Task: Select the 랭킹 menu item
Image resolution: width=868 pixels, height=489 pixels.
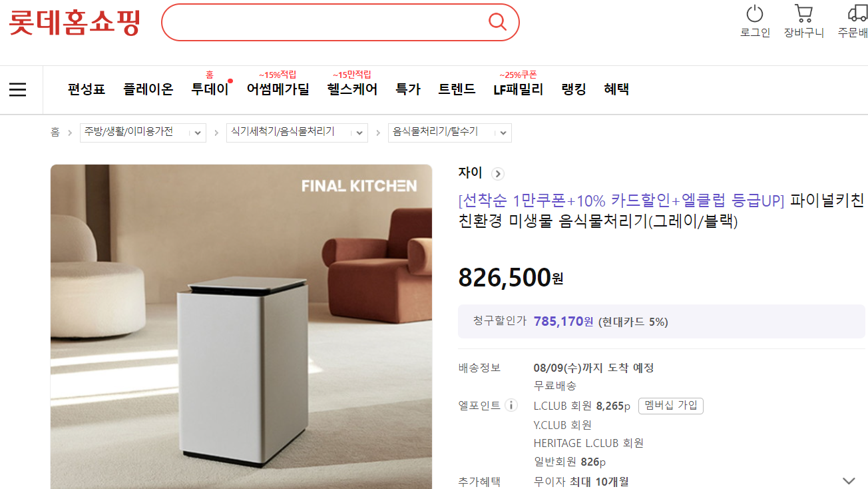Action: tap(574, 89)
